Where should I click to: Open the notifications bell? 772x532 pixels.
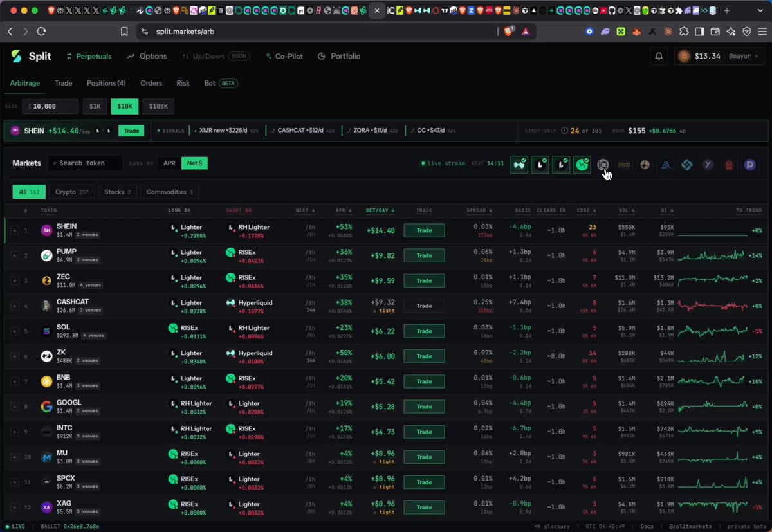659,57
